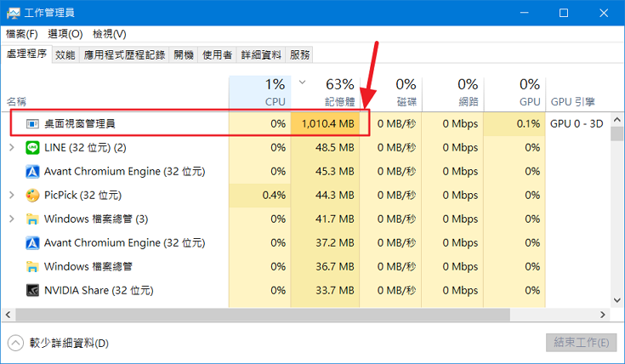Sort by the 磁碟 column header
The width and height of the screenshot is (625, 364).
point(390,93)
